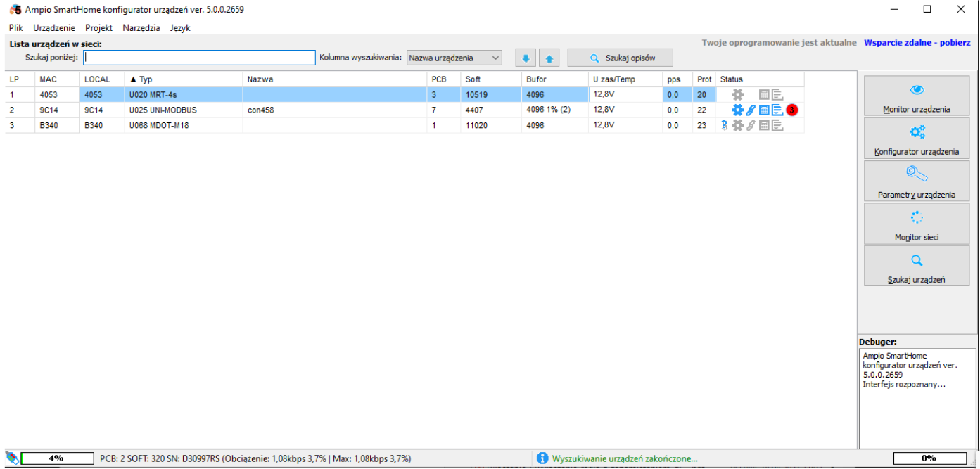Click the Ampio app icon in title bar
The height and width of the screenshot is (469, 980).
coord(15,10)
